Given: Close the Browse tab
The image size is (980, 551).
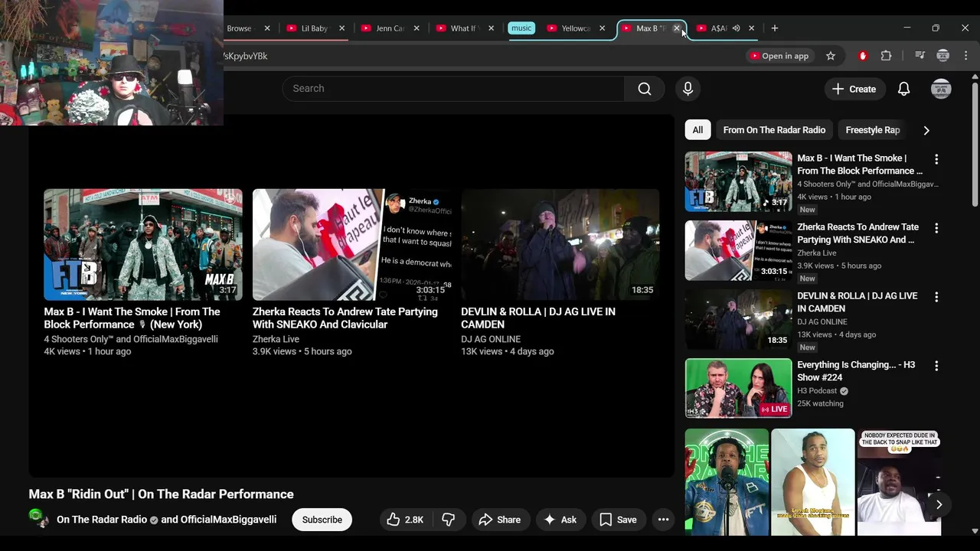Looking at the screenshot, I should [x=267, y=28].
